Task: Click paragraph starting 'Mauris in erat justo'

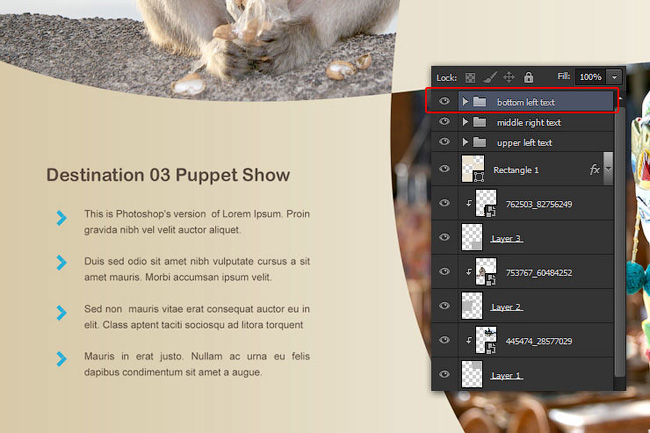Action: [197, 364]
